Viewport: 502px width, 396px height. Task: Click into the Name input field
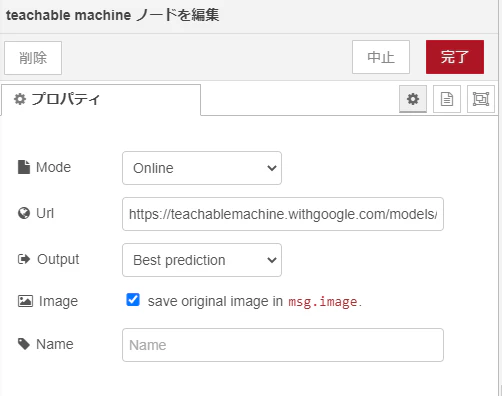[283, 345]
